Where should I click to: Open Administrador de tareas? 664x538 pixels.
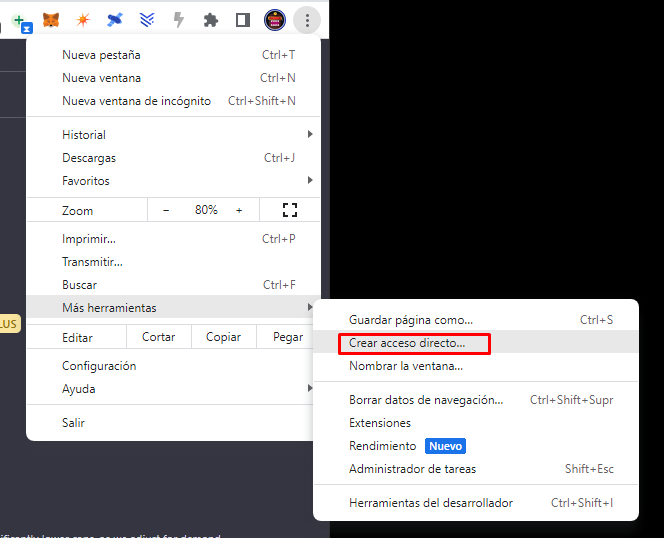476,469
